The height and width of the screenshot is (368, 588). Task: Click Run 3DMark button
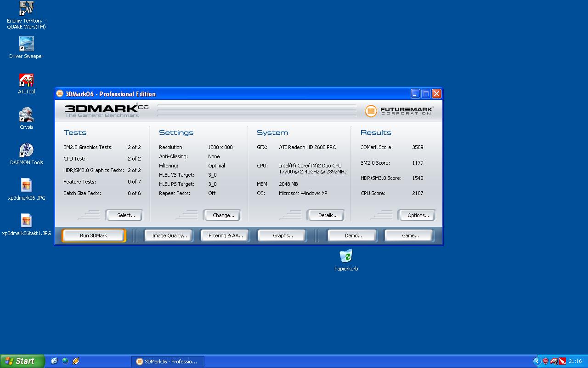click(93, 236)
